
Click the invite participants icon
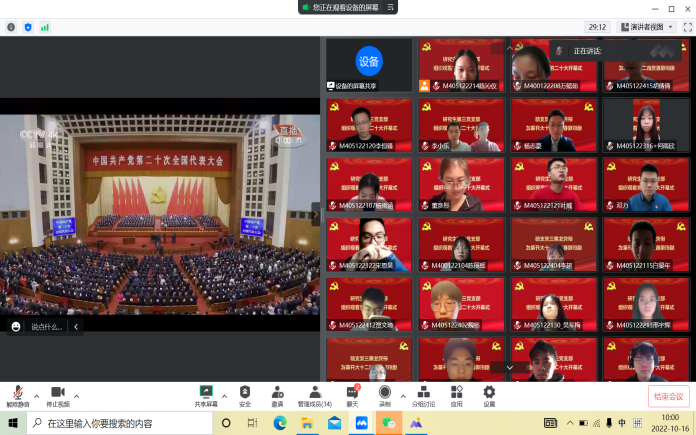pos(277,393)
